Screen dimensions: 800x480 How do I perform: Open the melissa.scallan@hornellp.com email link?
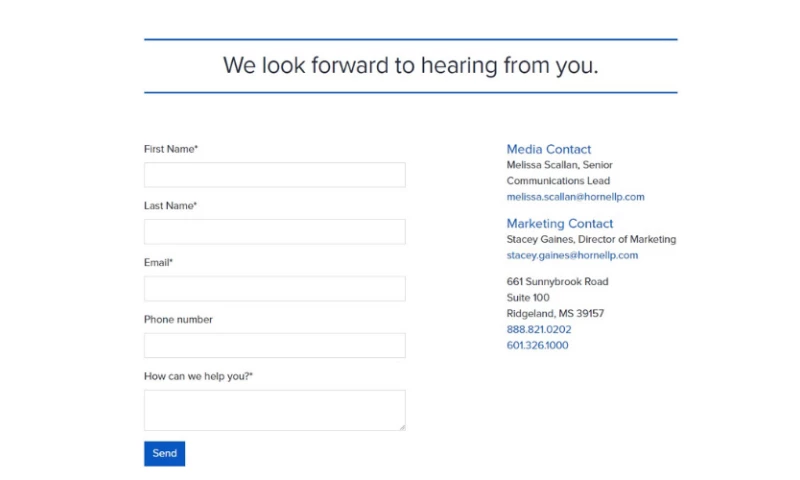tap(575, 197)
